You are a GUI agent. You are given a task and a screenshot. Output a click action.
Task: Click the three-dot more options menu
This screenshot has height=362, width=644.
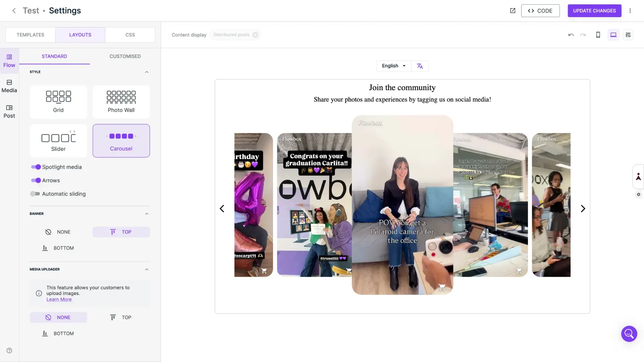tap(630, 11)
